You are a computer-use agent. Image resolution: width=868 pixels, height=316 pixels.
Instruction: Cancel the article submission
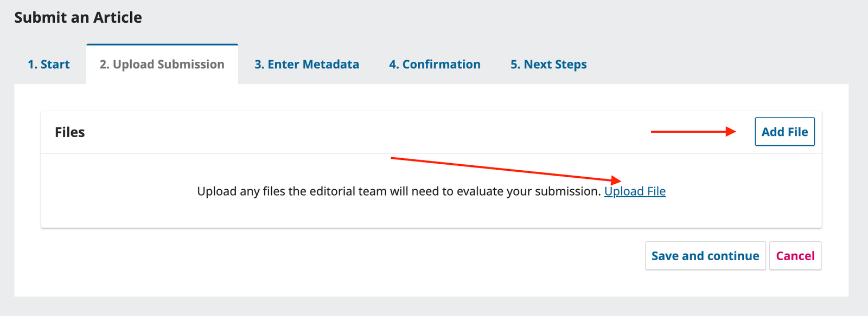click(795, 256)
